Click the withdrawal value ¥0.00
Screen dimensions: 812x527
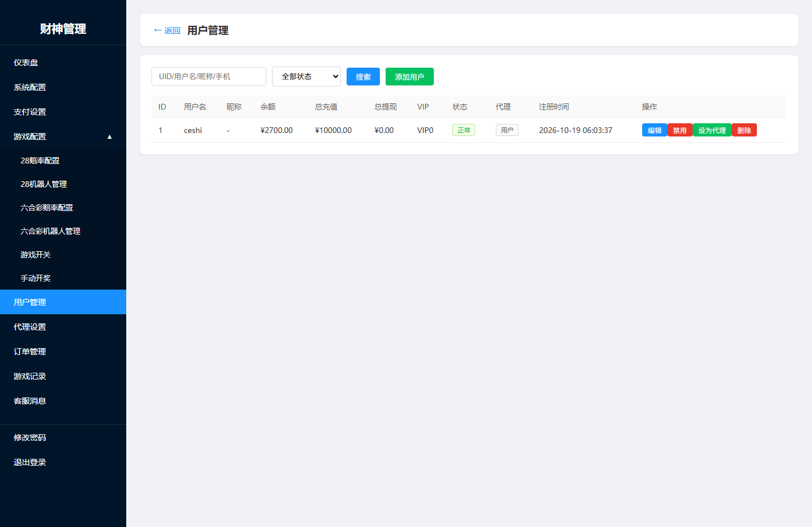[384, 130]
